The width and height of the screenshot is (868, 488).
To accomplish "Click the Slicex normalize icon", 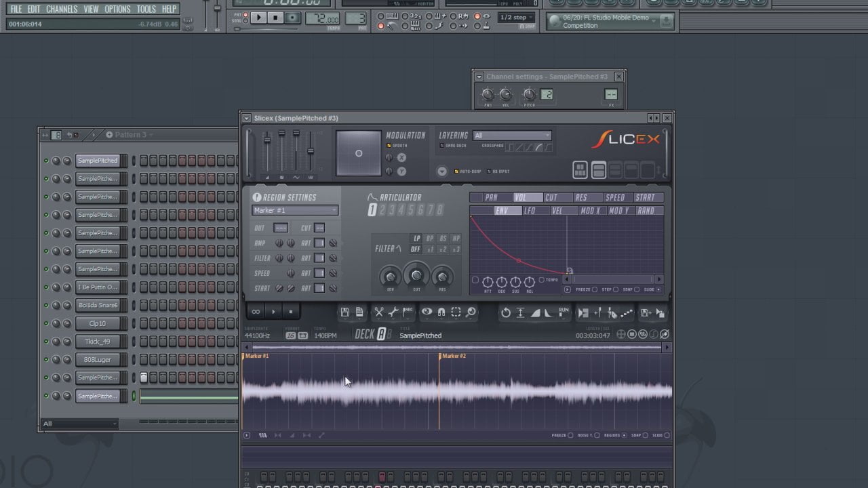I will pyautogui.click(x=520, y=312).
